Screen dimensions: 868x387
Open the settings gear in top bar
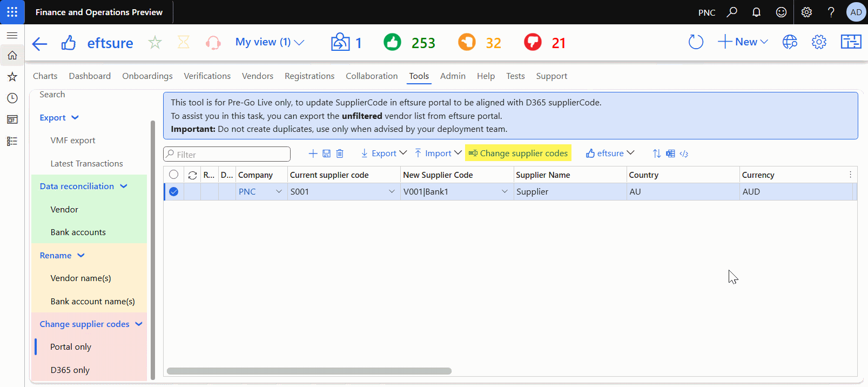pyautogui.click(x=806, y=12)
